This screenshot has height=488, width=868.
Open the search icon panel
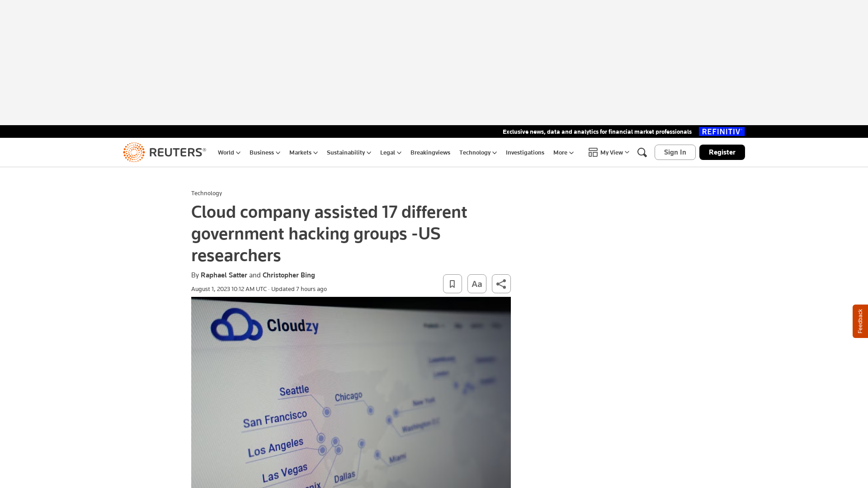click(642, 152)
